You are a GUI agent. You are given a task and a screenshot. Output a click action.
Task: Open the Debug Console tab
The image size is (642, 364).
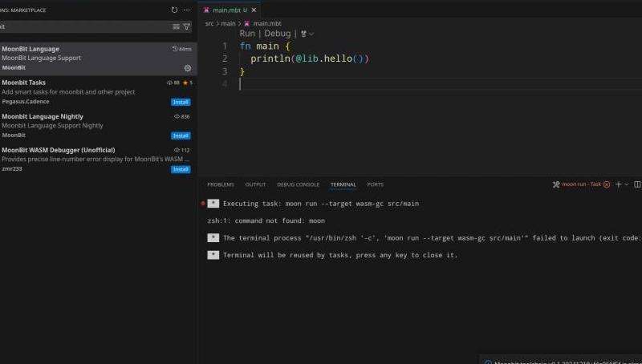point(298,184)
